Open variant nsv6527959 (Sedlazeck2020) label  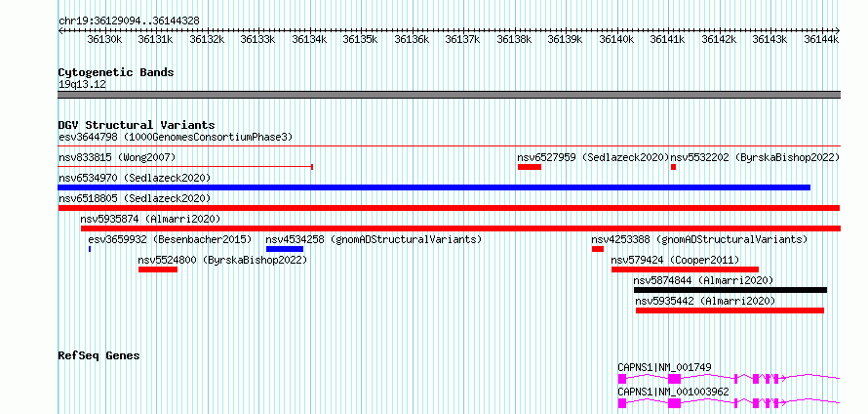pyautogui.click(x=593, y=158)
